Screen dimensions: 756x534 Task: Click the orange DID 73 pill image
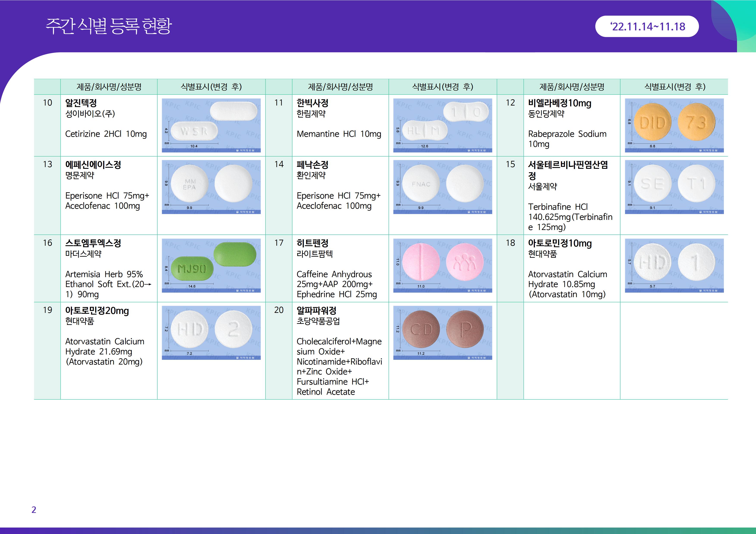pyautogui.click(x=674, y=125)
